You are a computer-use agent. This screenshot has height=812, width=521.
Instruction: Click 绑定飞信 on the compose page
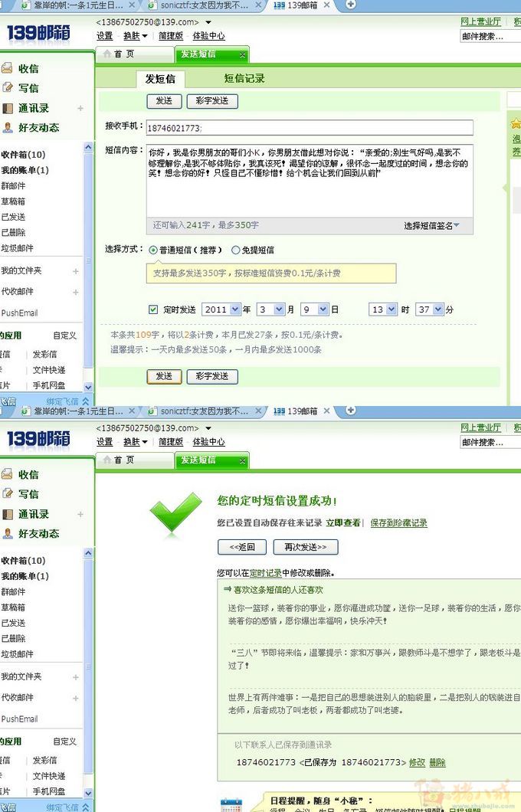(62, 401)
